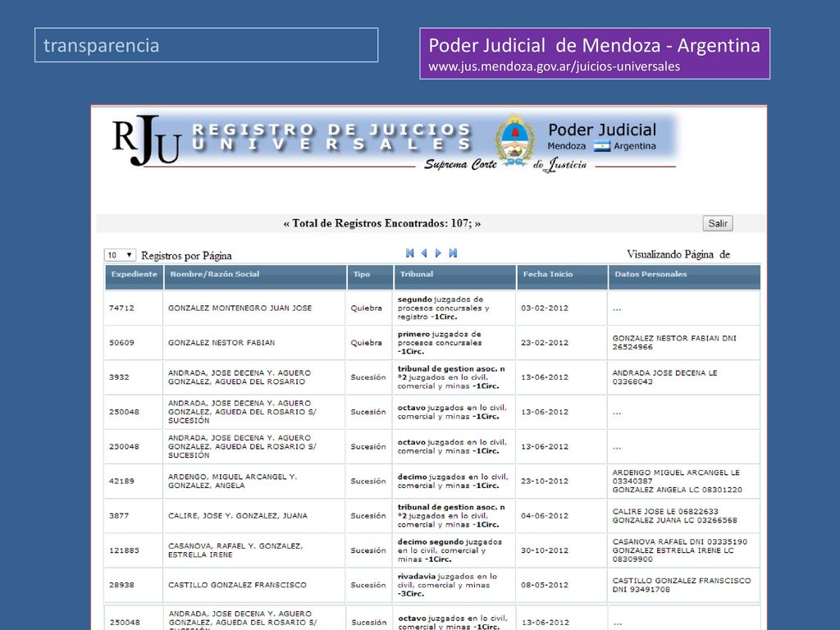The image size is (840, 630).
Task: Click the Expediente column header
Action: [134, 277]
